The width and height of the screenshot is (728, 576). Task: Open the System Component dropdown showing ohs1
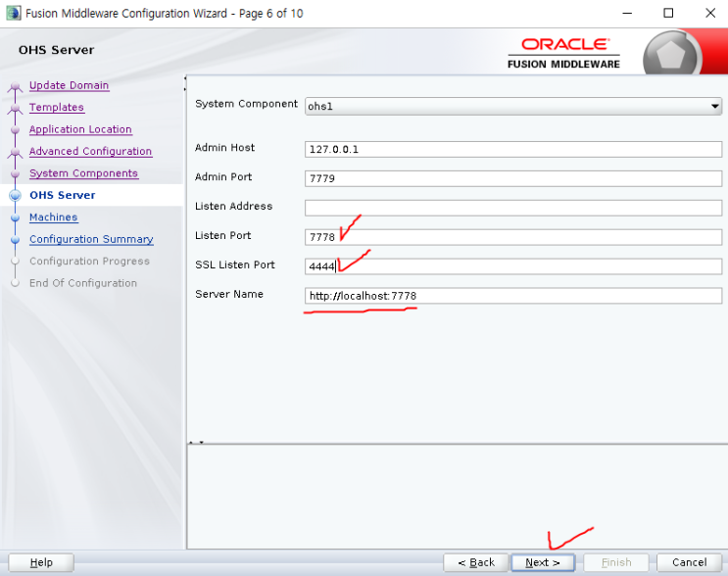513,107
